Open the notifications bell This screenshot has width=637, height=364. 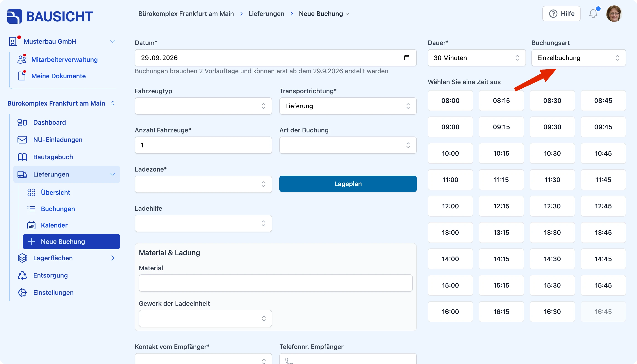(x=593, y=14)
